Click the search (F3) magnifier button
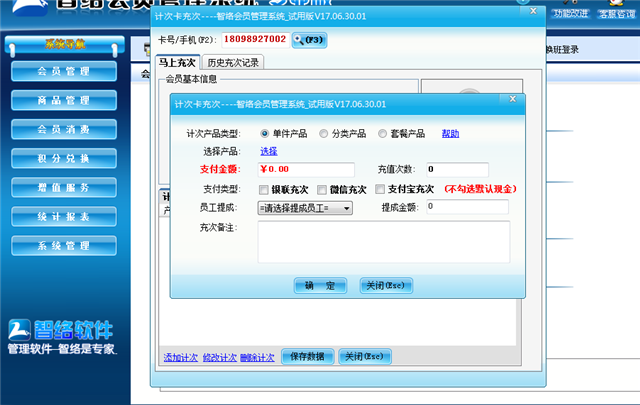 tap(309, 40)
